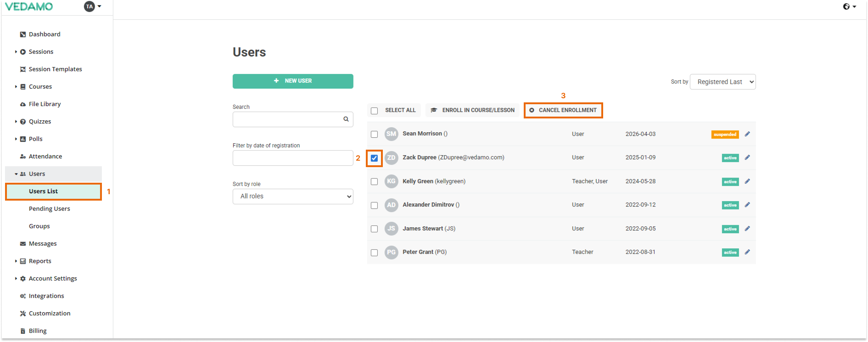Uncheck Zack Dupree's checkbox
The width and height of the screenshot is (868, 342).
[x=374, y=158]
